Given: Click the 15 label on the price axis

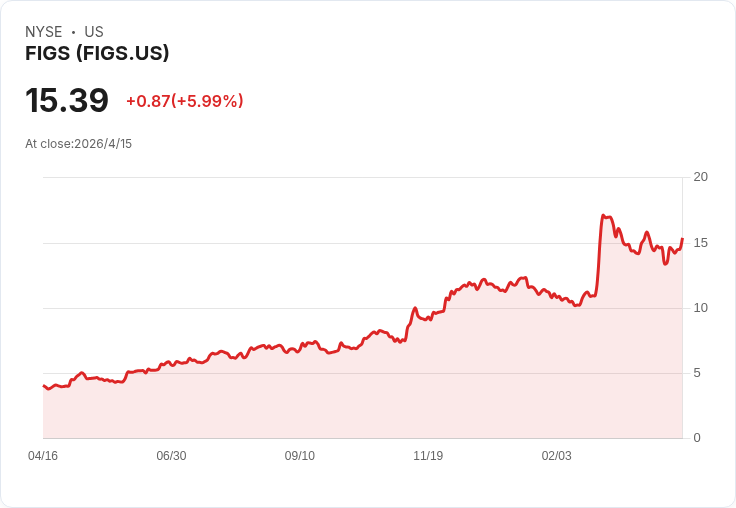Looking at the screenshot, I should click(700, 243).
